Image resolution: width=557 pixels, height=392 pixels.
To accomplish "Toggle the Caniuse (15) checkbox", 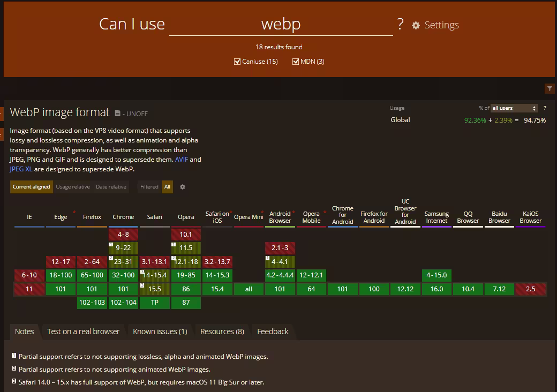I will pyautogui.click(x=237, y=62).
